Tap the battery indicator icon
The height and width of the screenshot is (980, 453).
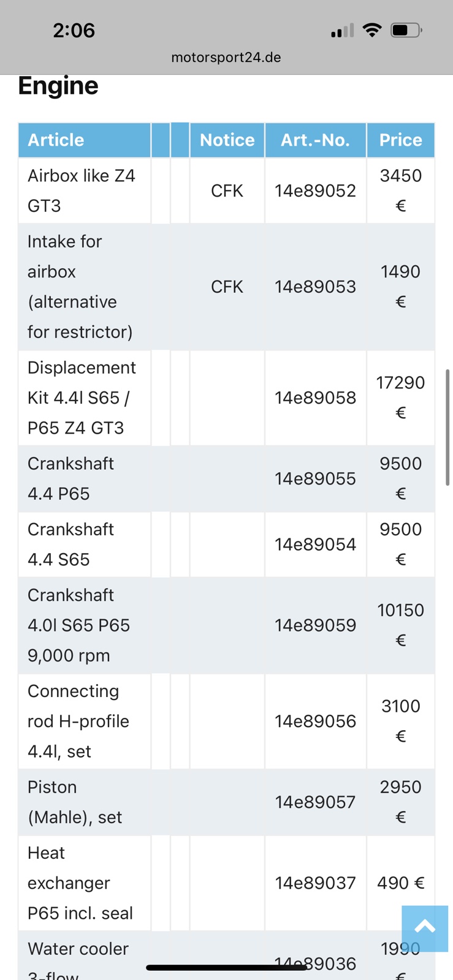pos(406,30)
